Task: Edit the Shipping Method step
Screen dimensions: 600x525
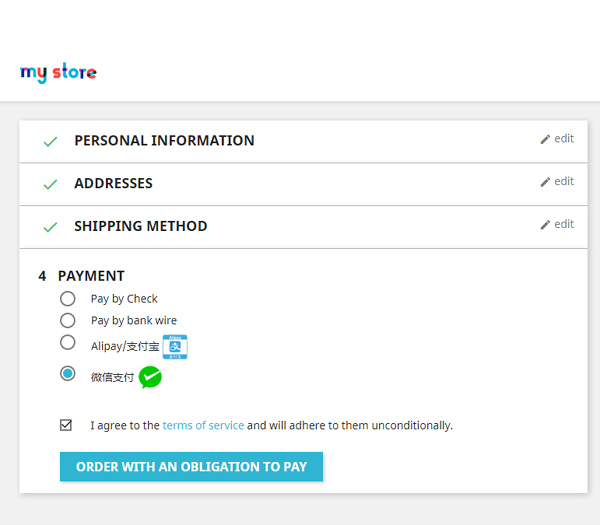Action: (557, 224)
